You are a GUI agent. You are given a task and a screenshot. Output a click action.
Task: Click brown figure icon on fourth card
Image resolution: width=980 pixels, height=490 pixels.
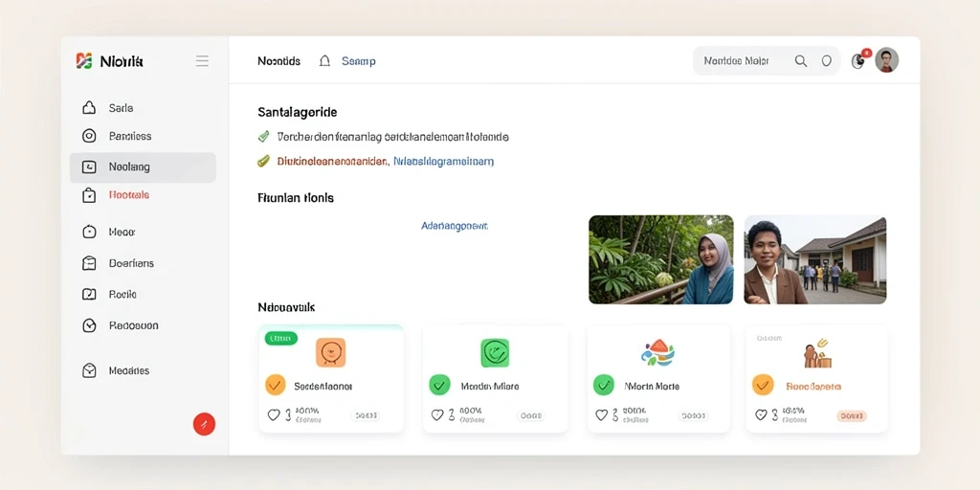coord(817,354)
